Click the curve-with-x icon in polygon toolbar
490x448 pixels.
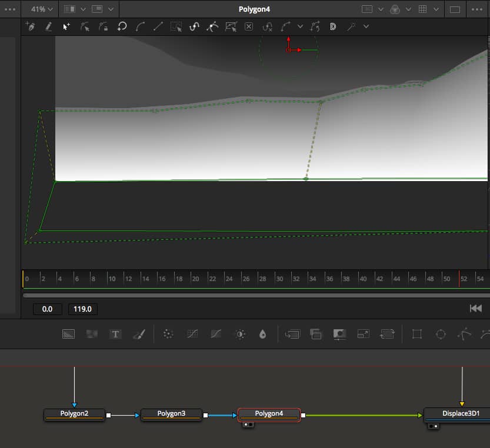[x=267, y=27]
